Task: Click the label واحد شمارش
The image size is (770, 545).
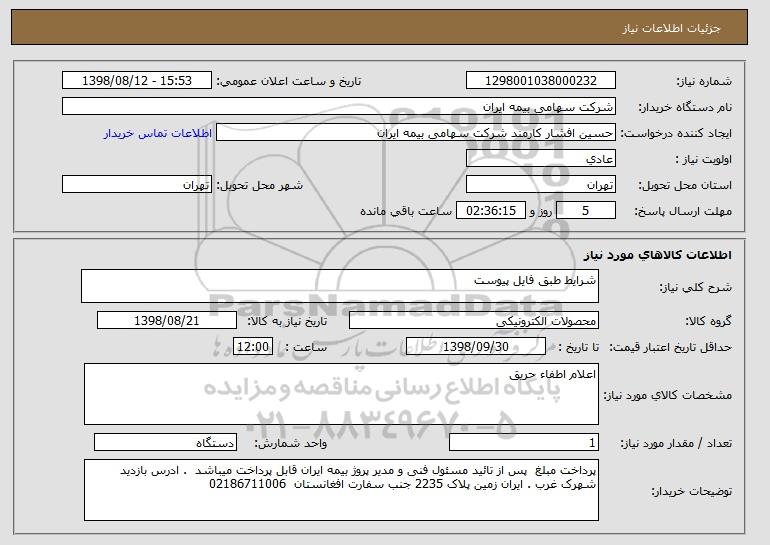Action: click(x=291, y=443)
